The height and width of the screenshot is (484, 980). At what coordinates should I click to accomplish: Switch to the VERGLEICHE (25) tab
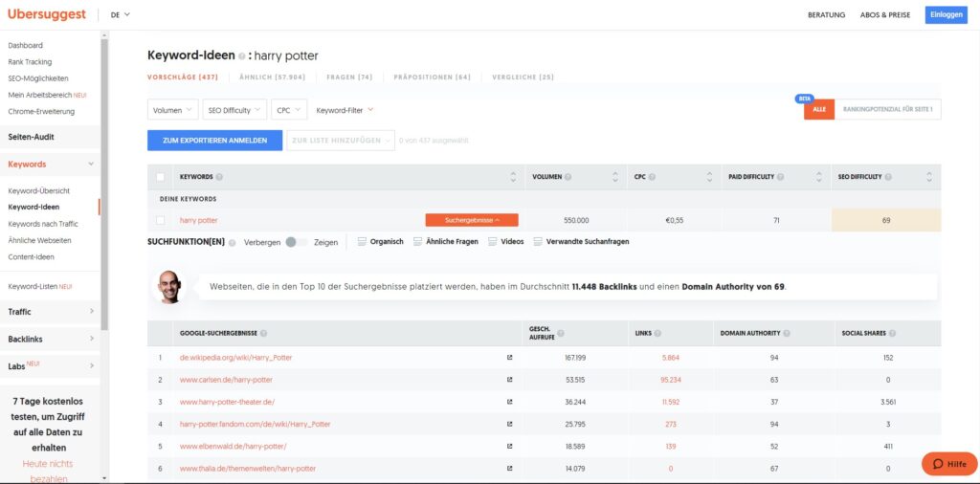523,77
